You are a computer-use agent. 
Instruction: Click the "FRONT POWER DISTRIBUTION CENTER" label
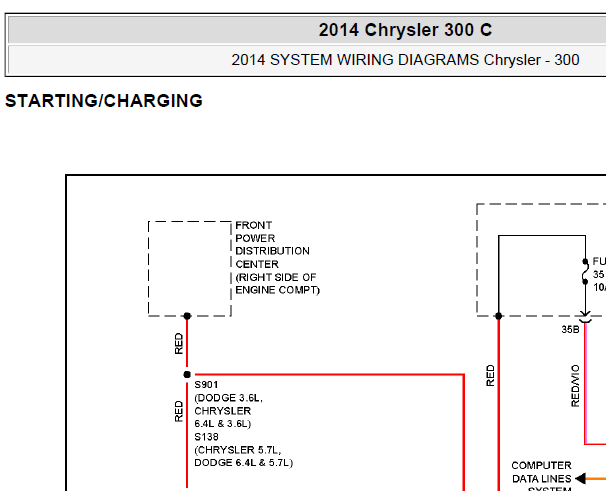(x=272, y=244)
